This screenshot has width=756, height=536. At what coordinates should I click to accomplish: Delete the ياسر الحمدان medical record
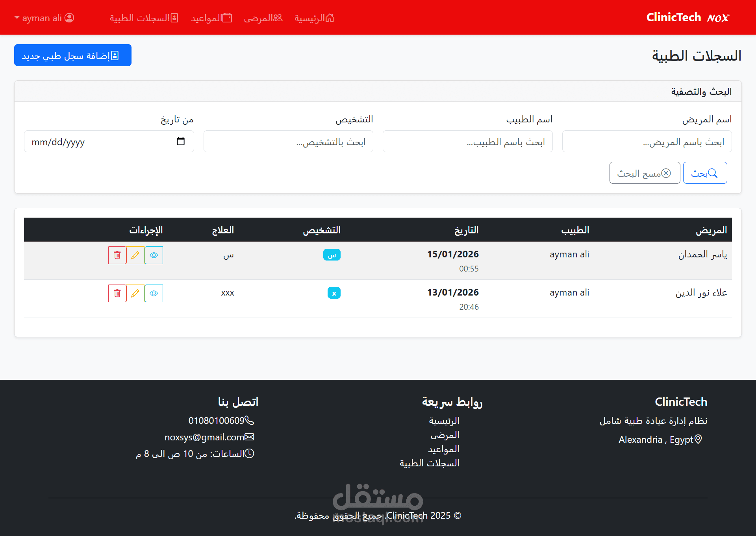117,255
